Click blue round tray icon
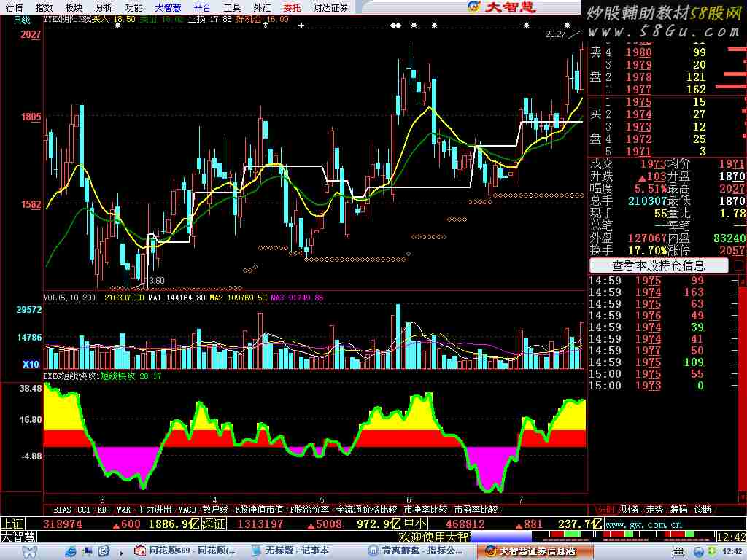The height and width of the screenshot is (560, 747). pyautogui.click(x=699, y=553)
